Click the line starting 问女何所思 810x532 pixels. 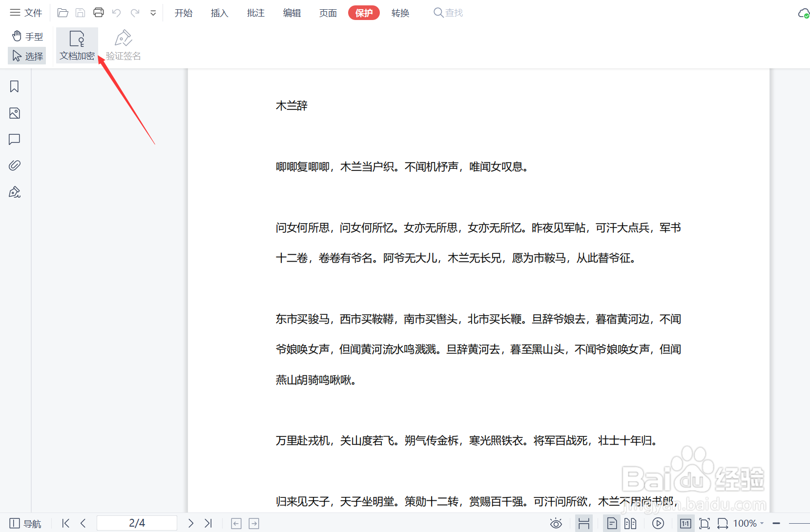[478, 228]
